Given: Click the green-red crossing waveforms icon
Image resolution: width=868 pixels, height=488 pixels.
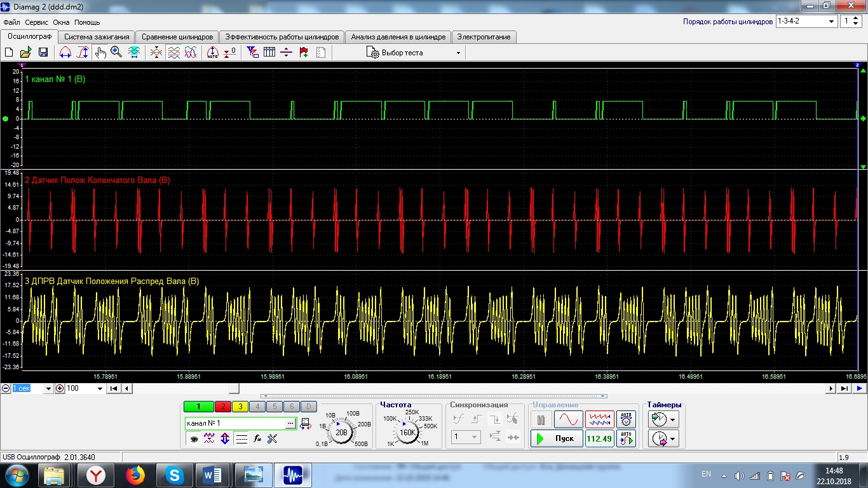Looking at the screenshot, I should 156,53.
